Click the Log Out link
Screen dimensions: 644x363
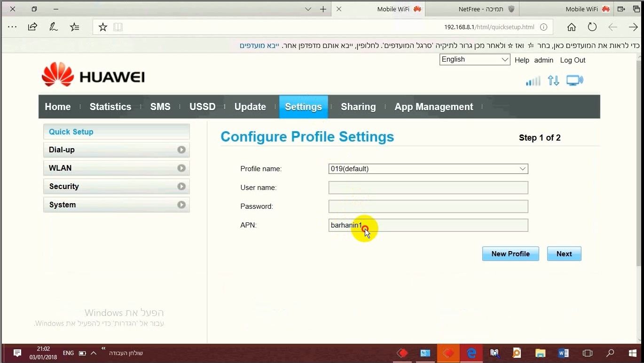tap(573, 60)
